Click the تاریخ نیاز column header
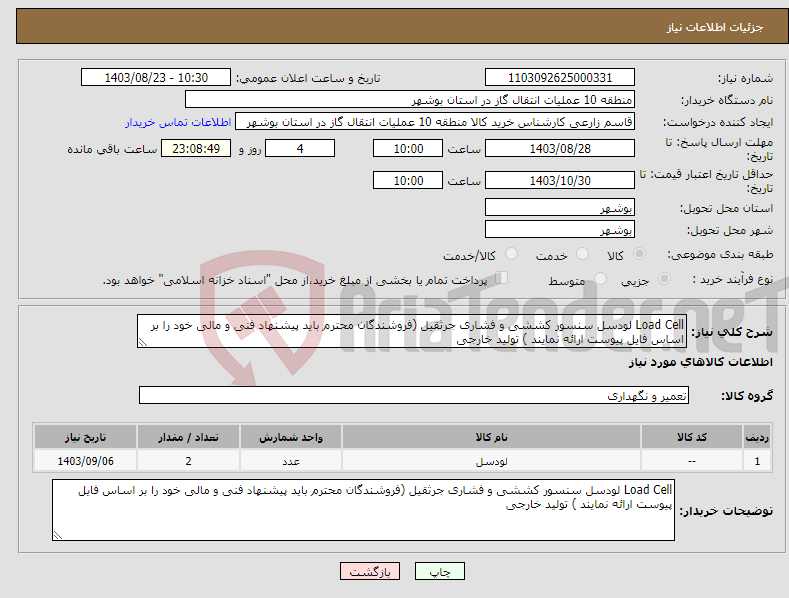This screenshot has width=789, height=598. tap(86, 437)
